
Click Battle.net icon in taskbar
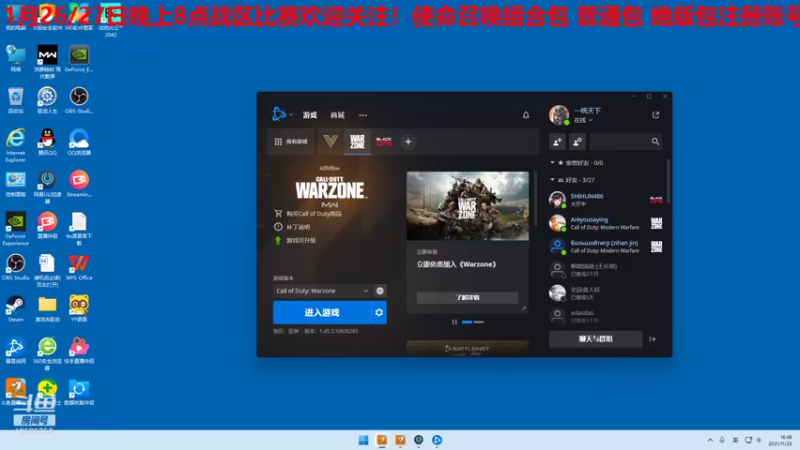pos(437,440)
